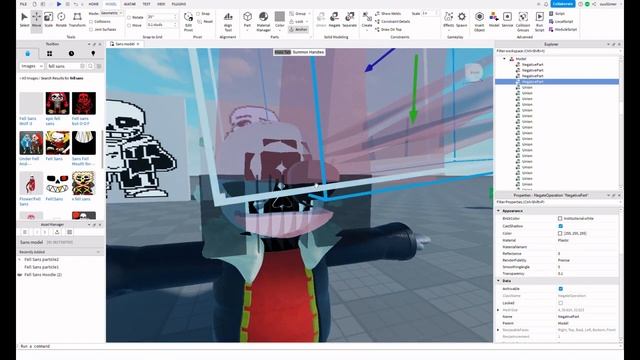This screenshot has width=640, height=360.
Task: Open Toolbox Recent clock tab
Action: (x=71, y=53)
